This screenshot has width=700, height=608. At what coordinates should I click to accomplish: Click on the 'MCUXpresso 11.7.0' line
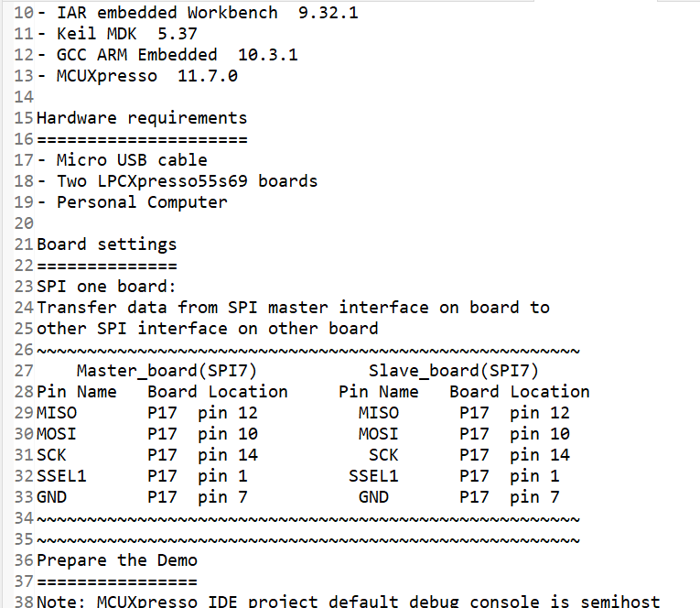147,77
